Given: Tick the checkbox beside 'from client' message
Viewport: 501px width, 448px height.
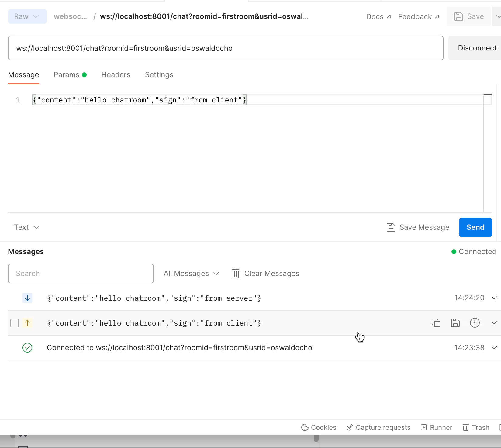Looking at the screenshot, I should coord(15,323).
